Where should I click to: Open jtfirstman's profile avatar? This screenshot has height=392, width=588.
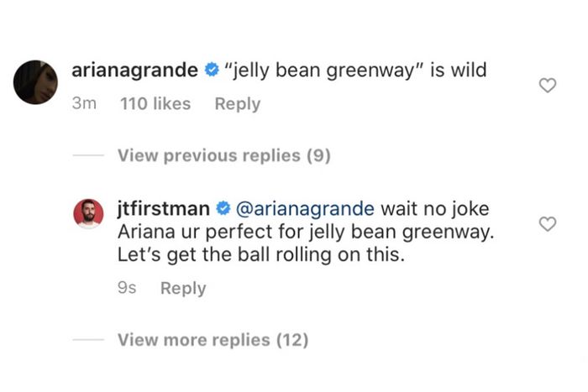[x=88, y=213]
